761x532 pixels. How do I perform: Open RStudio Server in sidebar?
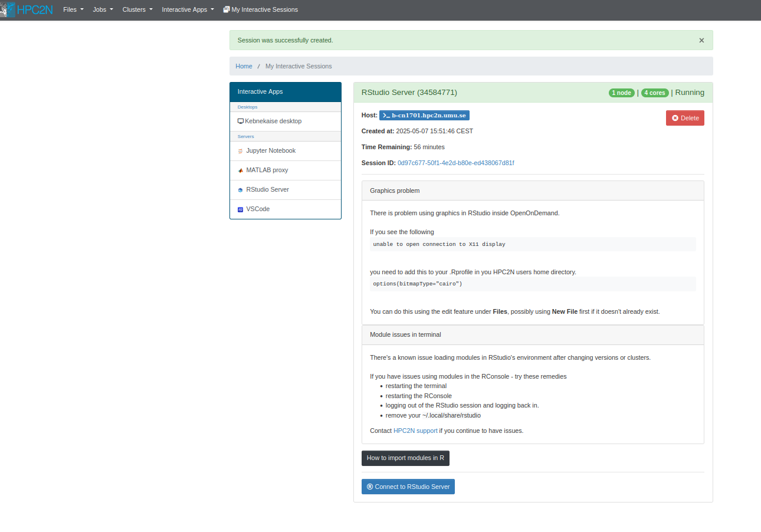pyautogui.click(x=286, y=190)
